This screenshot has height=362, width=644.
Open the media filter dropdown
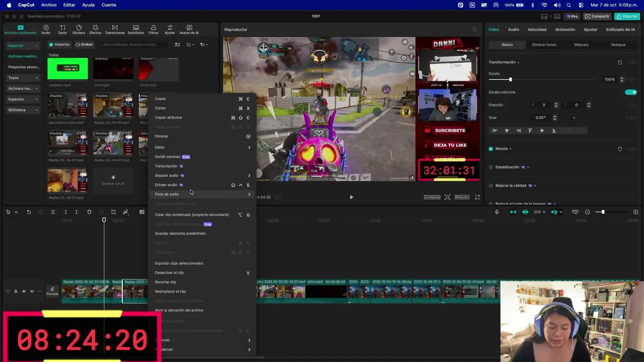tap(203, 45)
